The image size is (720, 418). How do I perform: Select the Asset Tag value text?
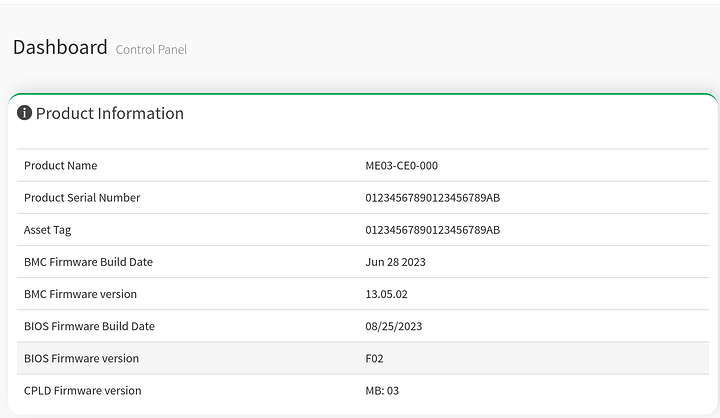432,230
